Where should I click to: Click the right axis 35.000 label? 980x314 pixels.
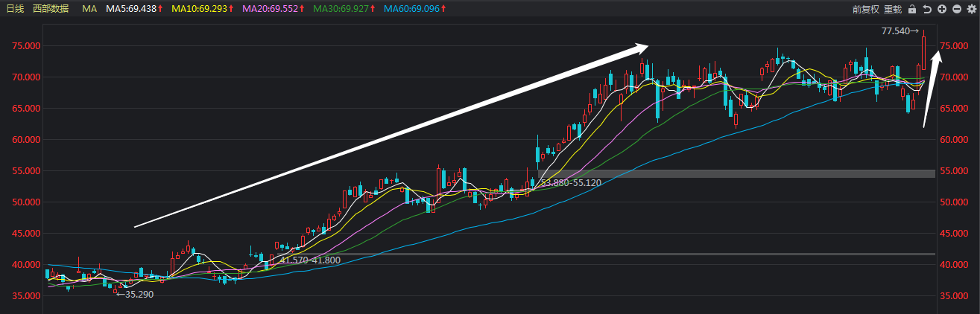click(954, 296)
